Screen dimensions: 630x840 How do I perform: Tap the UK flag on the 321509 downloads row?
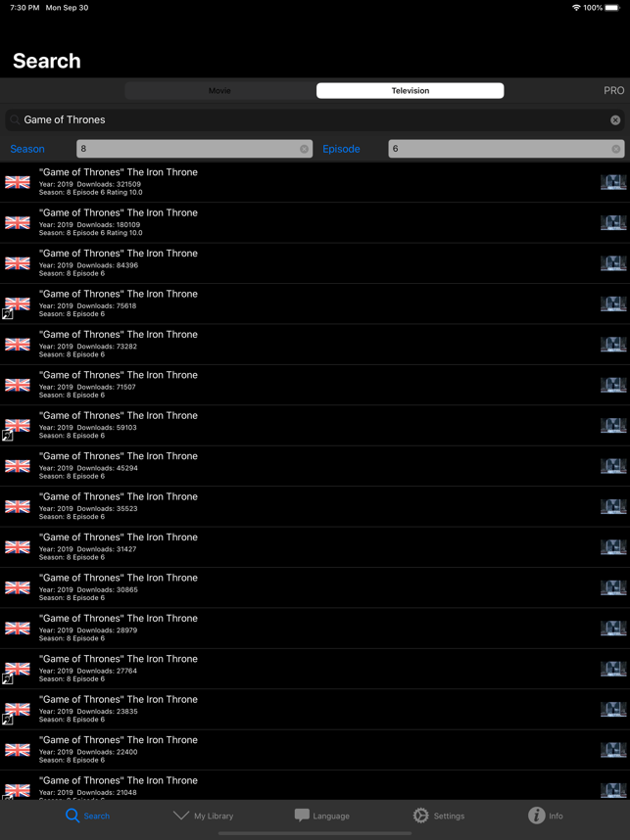18,182
